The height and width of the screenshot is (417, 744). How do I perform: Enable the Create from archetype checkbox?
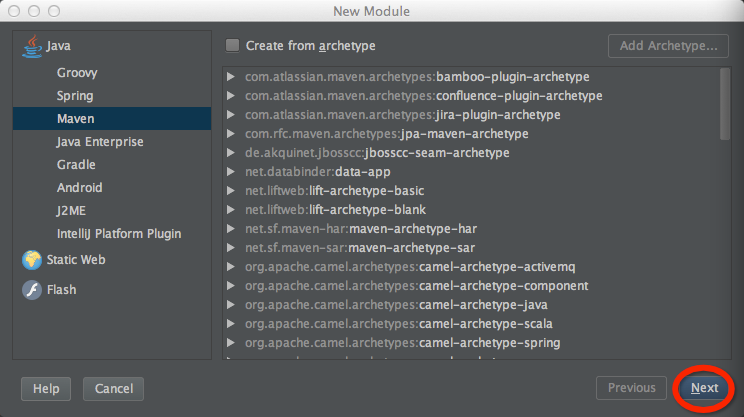click(232, 46)
